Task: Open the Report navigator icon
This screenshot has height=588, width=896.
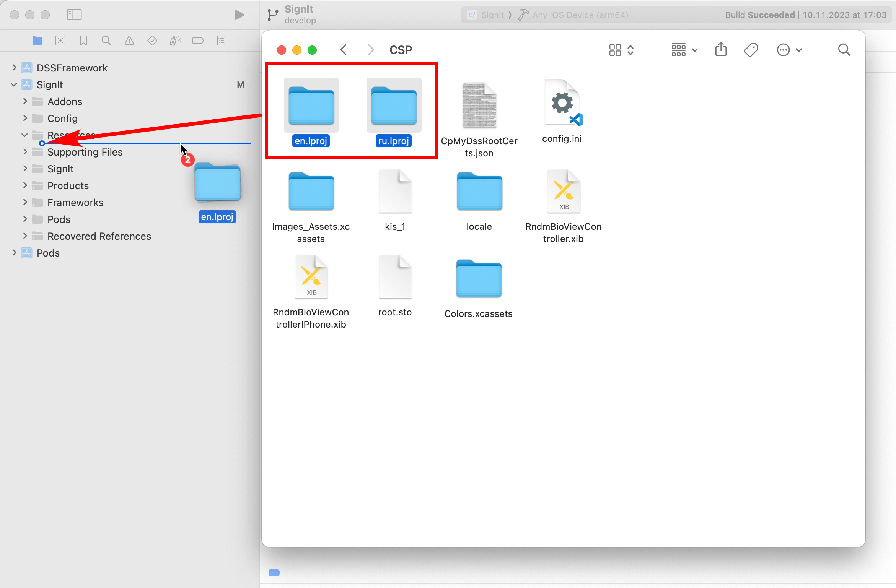Action: pyautogui.click(x=221, y=41)
